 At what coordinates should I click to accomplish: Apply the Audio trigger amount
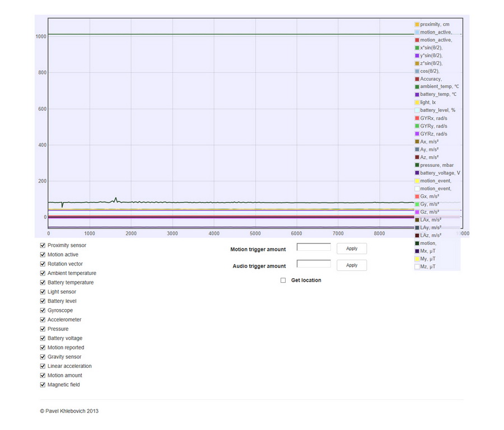tap(352, 265)
